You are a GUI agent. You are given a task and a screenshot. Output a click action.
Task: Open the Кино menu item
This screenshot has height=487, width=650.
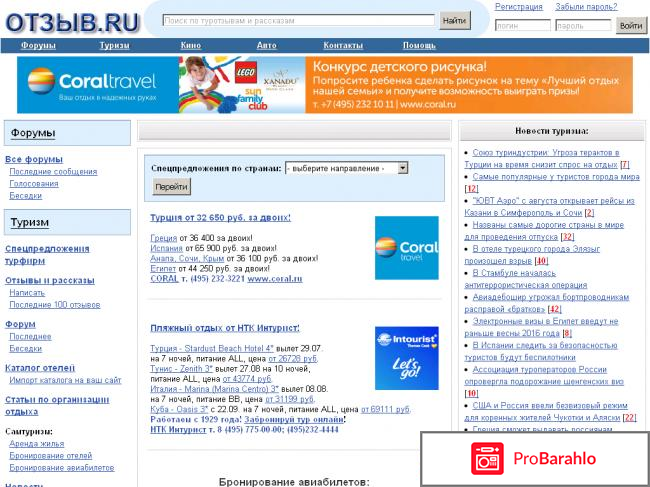coord(191,46)
